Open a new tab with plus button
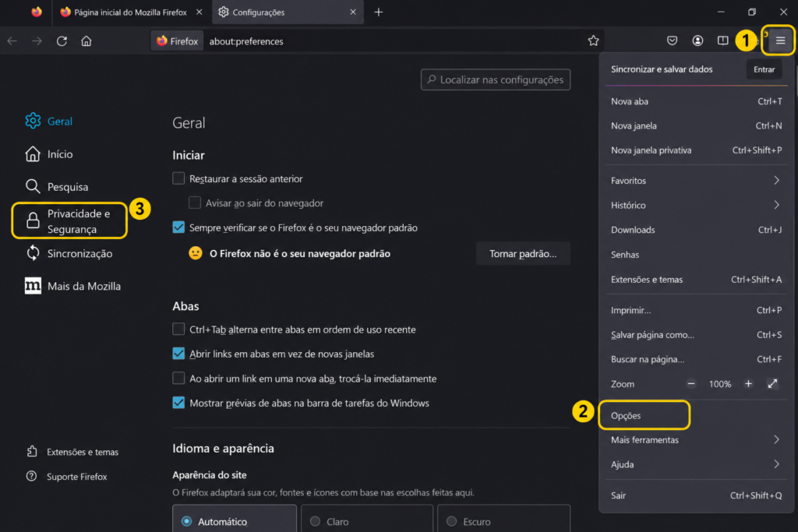798x532 pixels. click(x=378, y=12)
